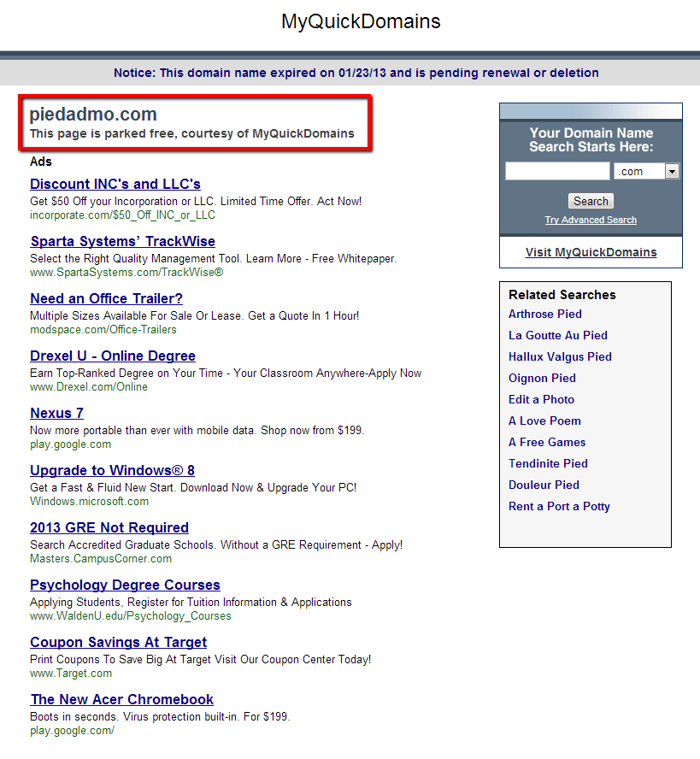Select the Tendinite Pied related search
The image size is (700, 759).
pos(548,463)
